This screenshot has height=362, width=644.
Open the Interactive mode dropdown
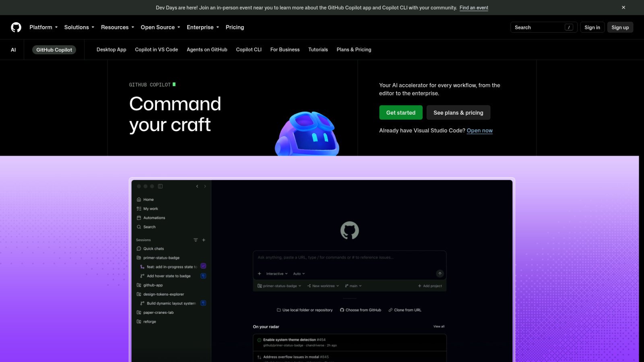click(x=277, y=274)
